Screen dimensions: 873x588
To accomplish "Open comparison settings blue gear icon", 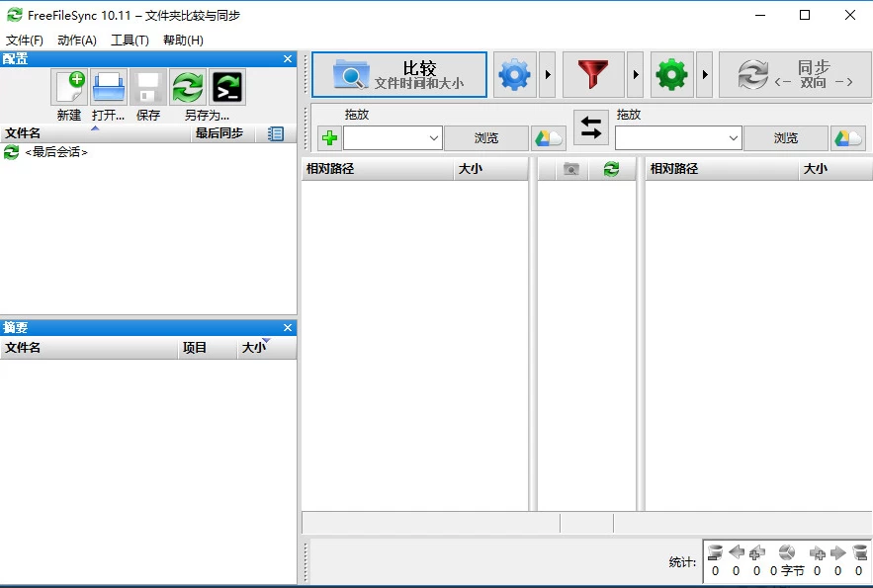I will (x=514, y=75).
